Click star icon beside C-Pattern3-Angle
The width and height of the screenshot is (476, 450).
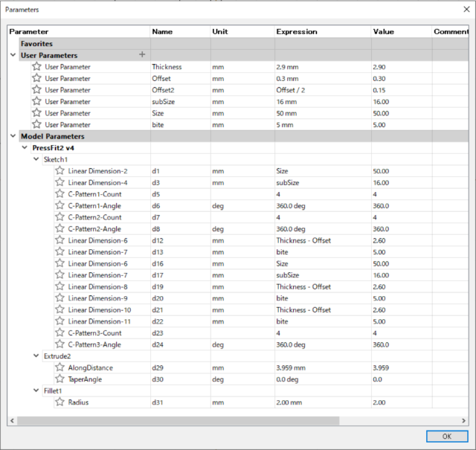click(x=59, y=344)
